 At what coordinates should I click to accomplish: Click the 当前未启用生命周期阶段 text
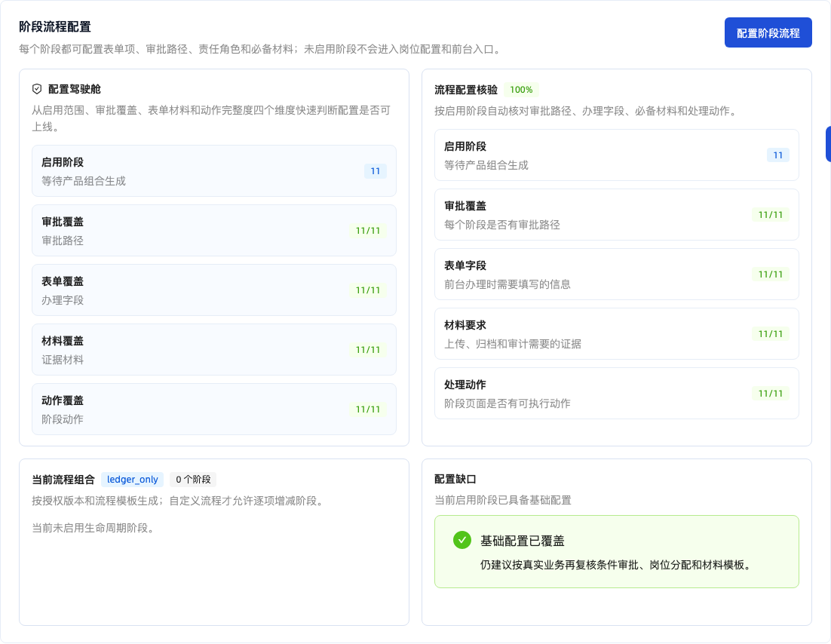click(x=94, y=528)
